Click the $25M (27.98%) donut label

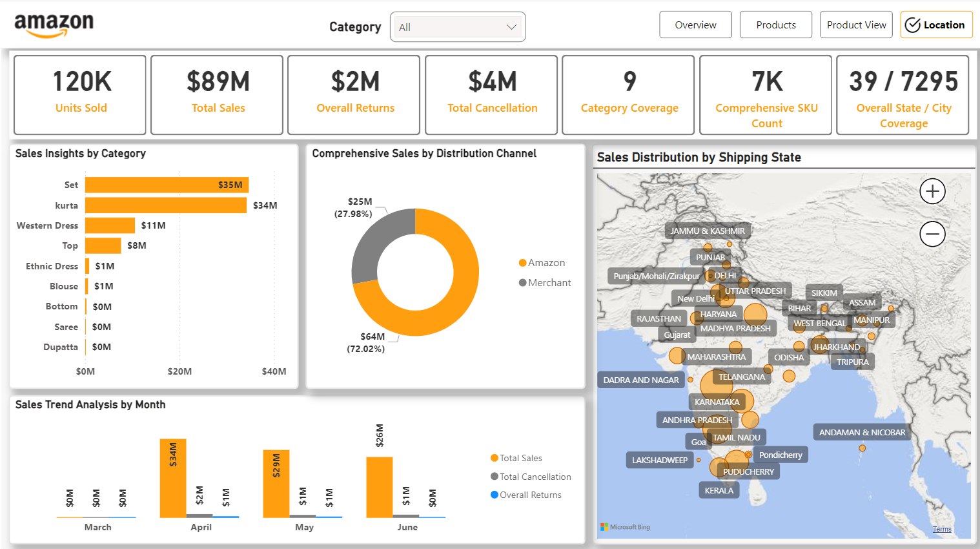point(353,207)
